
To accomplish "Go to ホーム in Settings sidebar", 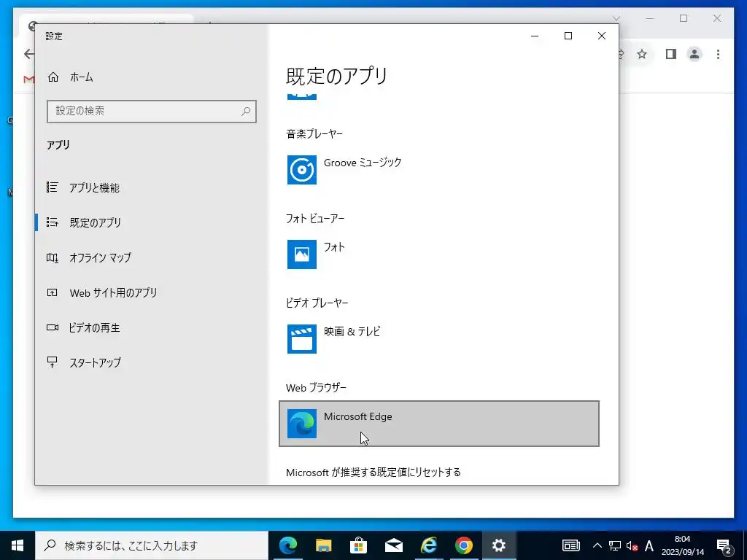I will [152, 77].
